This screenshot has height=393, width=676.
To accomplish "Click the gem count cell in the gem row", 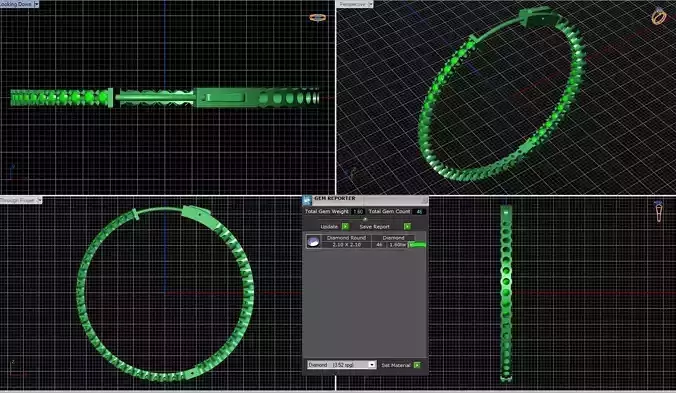I will click(x=379, y=245).
